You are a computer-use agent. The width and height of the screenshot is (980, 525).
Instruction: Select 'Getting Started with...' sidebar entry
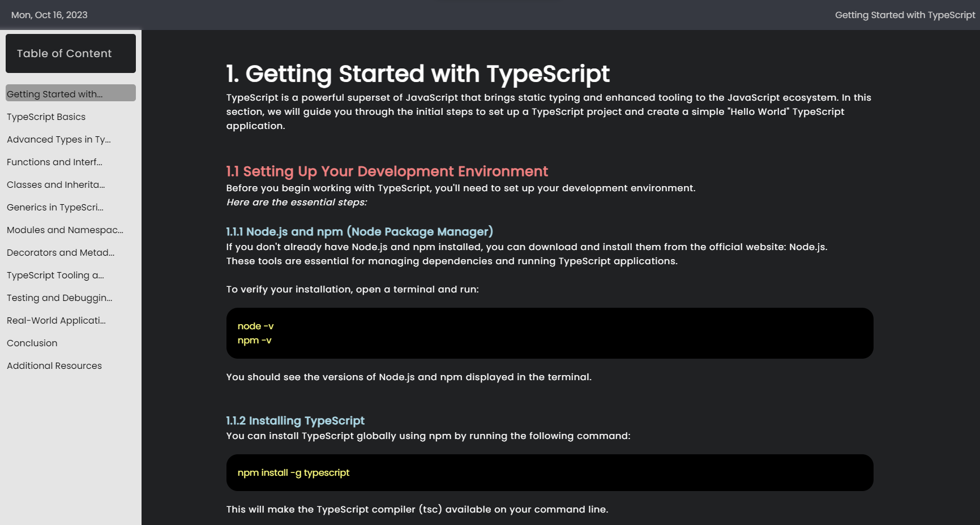(71, 93)
